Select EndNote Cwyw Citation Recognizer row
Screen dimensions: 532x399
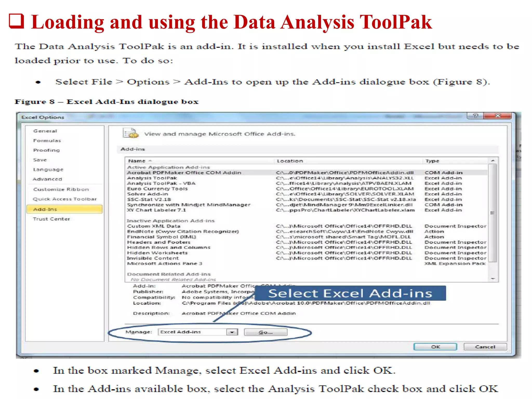coord(307,231)
